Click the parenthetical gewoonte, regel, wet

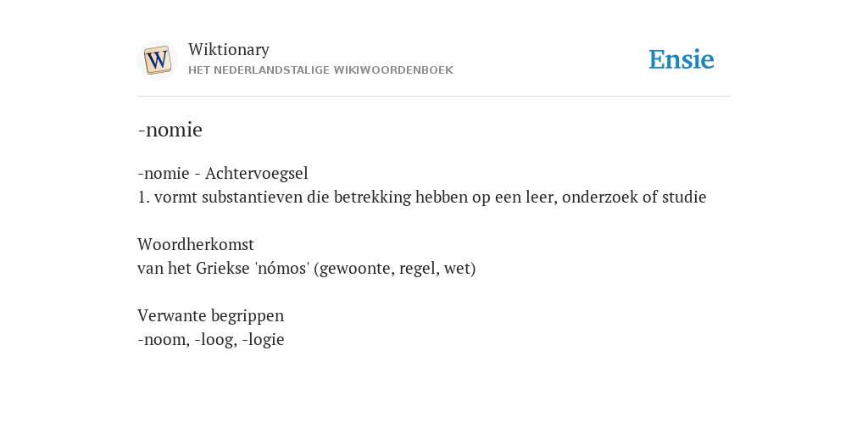pos(395,269)
